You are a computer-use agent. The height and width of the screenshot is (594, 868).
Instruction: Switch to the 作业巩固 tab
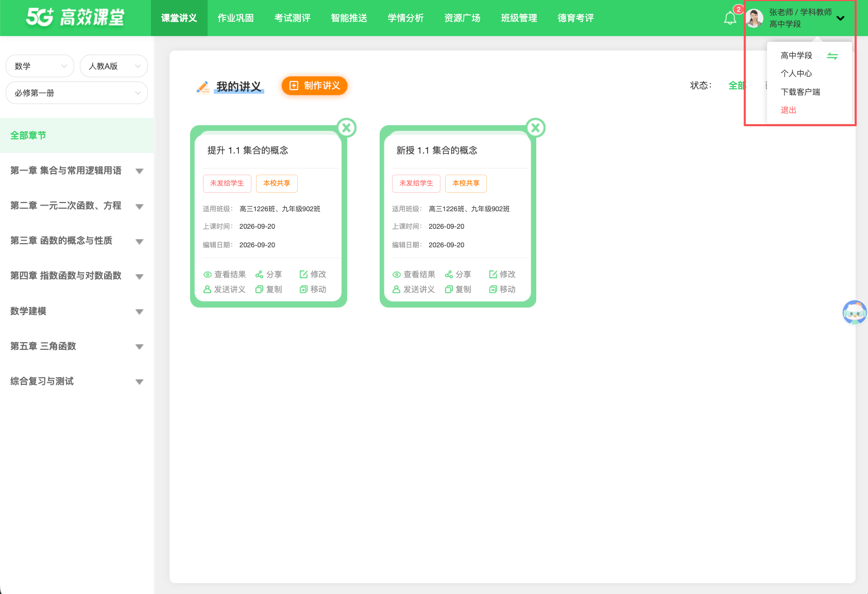coord(235,18)
